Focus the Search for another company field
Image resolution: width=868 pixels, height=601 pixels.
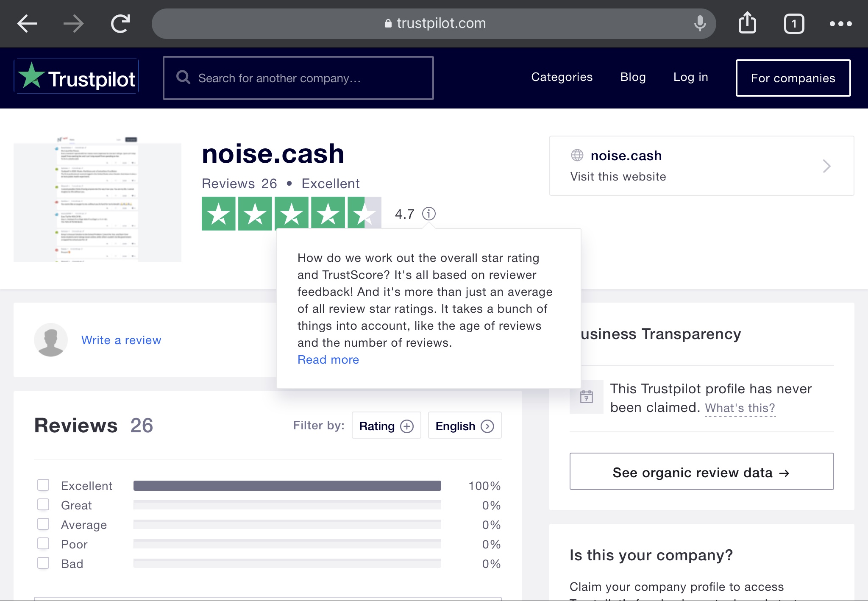[x=298, y=78]
